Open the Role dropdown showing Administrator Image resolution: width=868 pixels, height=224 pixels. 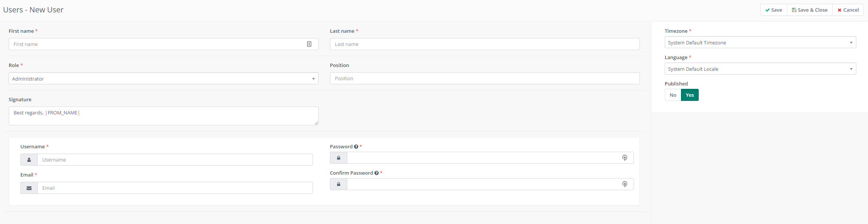click(163, 79)
